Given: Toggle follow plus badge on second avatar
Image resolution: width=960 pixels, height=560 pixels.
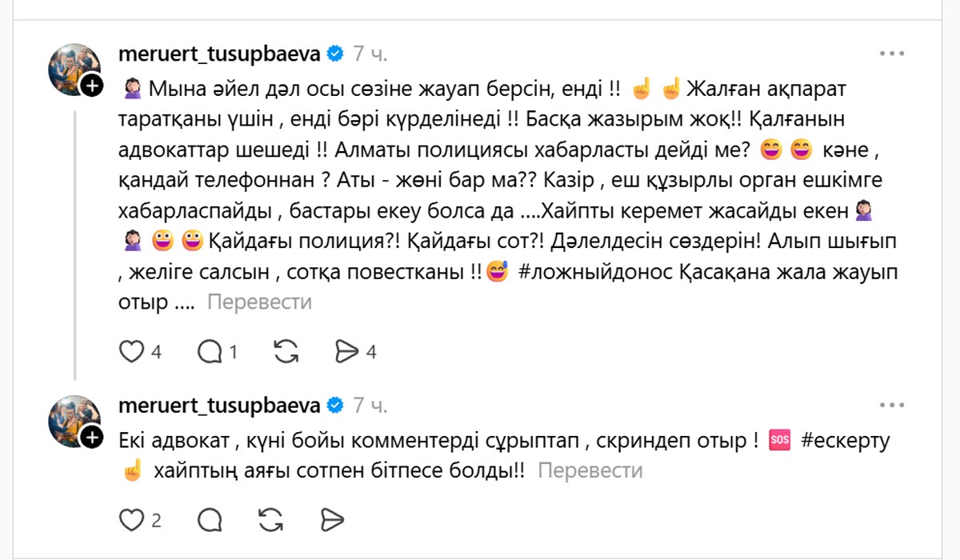Looking at the screenshot, I should point(93,437).
